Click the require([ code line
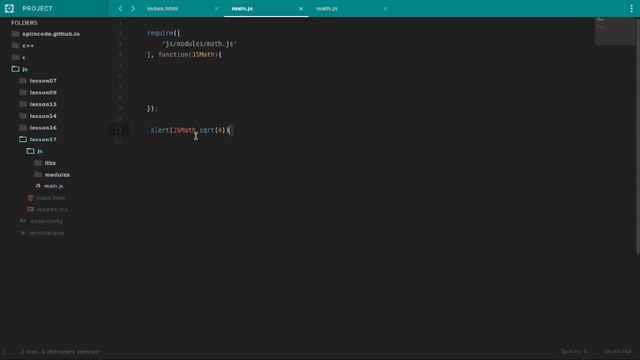Viewport: 640px width, 360px height. point(163,33)
